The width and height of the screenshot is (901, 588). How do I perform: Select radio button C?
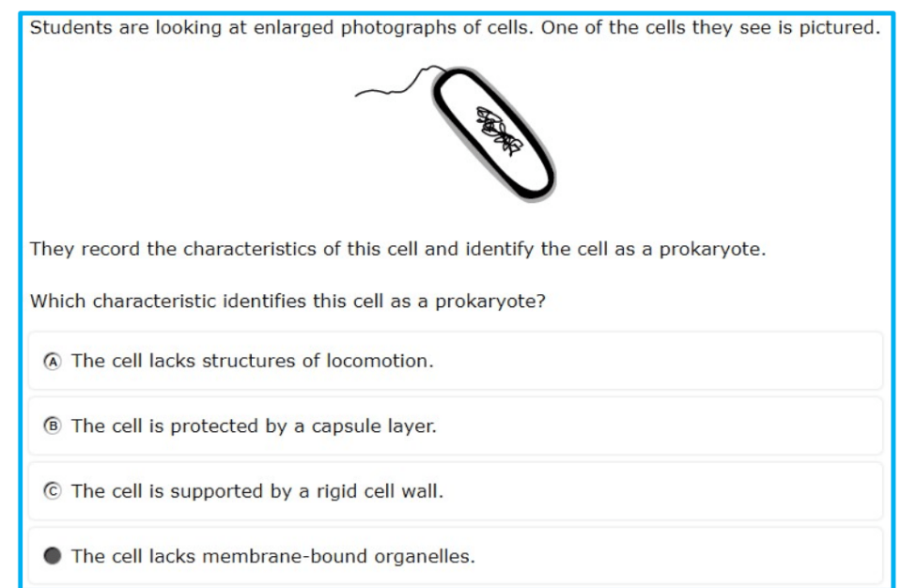pyautogui.click(x=53, y=491)
